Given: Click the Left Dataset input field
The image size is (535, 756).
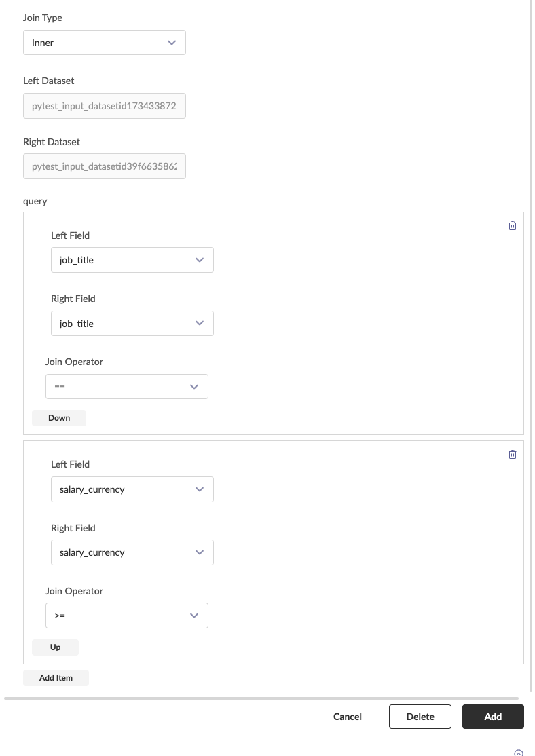Looking at the screenshot, I should [105, 107].
